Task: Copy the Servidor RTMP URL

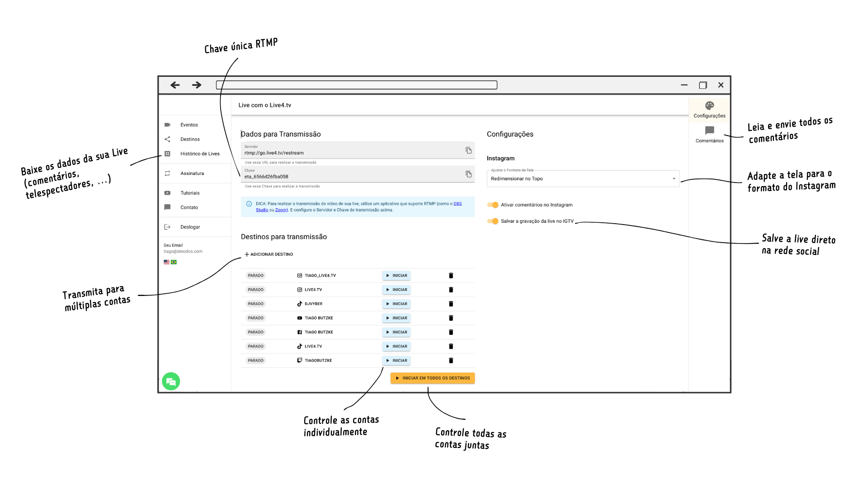Action: 469,150
